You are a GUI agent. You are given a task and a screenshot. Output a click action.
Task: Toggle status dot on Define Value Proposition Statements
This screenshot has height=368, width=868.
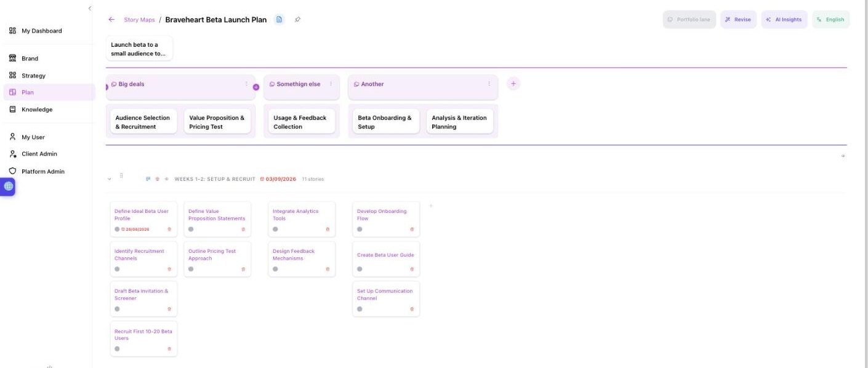191,230
